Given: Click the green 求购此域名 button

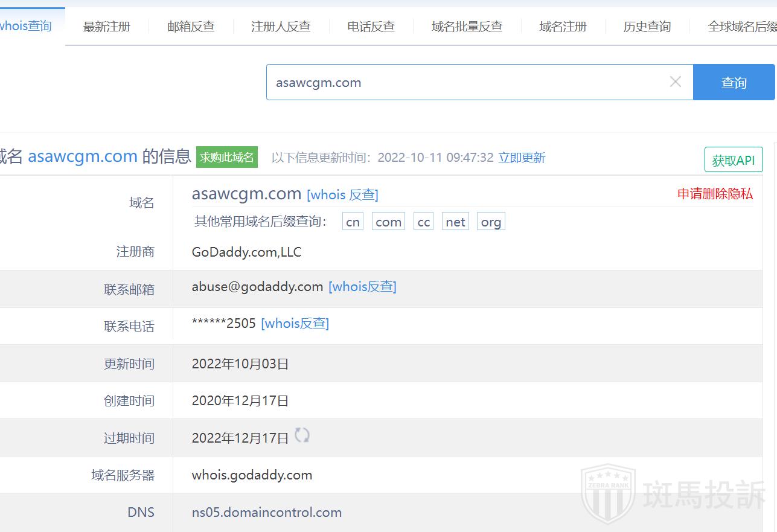Looking at the screenshot, I should [227, 157].
